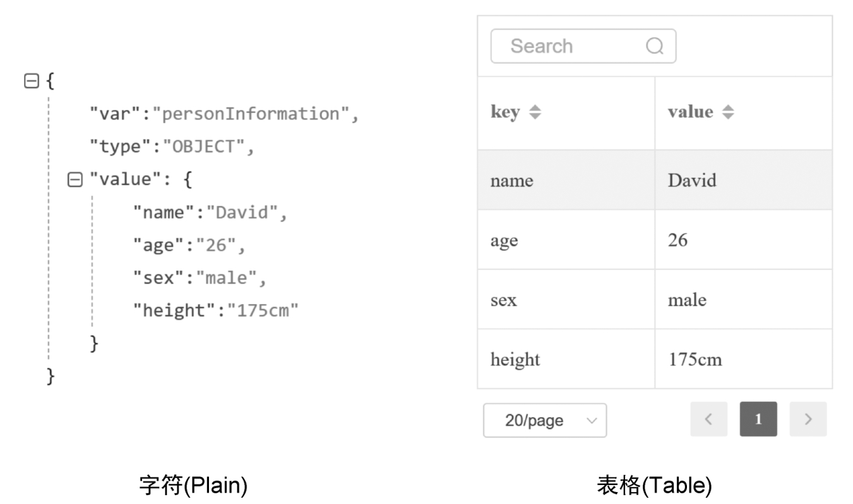Click the key column header
This screenshot has height=504, width=853.
(x=505, y=112)
